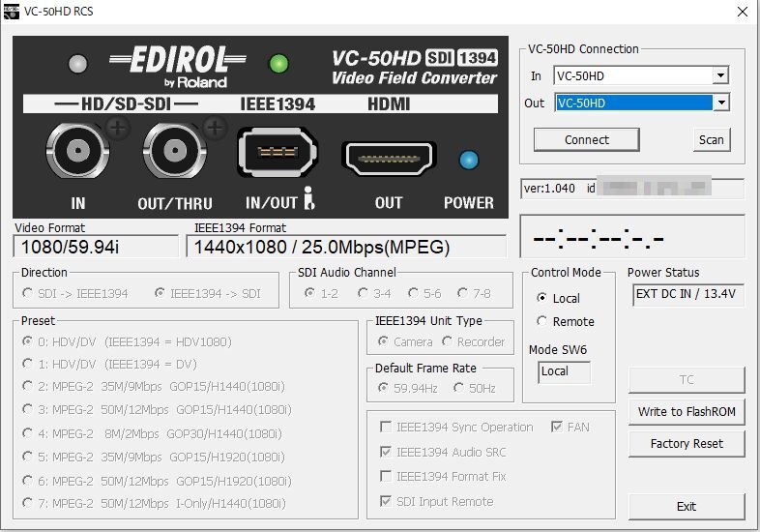This screenshot has width=760, height=532.
Task: Click Write to FlashROM button
Action: [687, 412]
